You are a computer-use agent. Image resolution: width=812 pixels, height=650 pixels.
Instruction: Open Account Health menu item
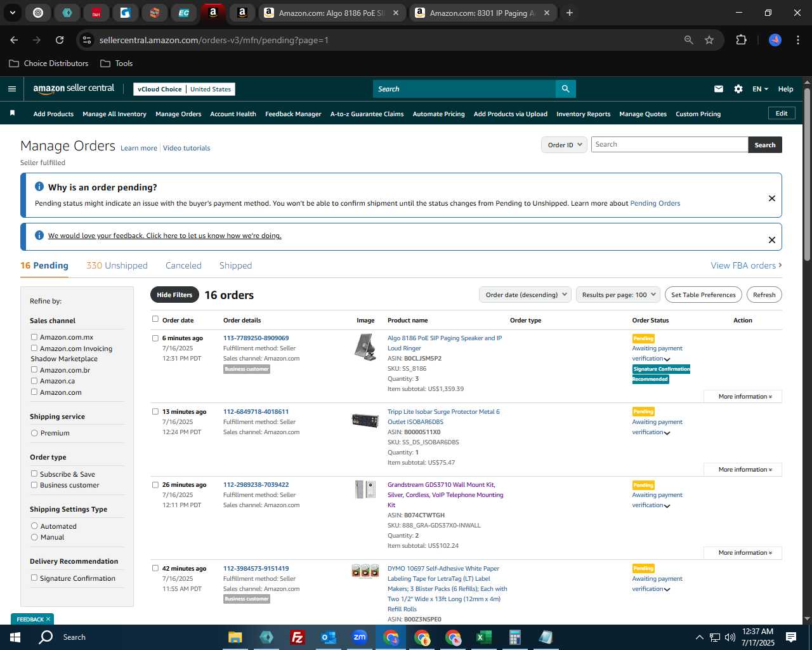click(233, 114)
